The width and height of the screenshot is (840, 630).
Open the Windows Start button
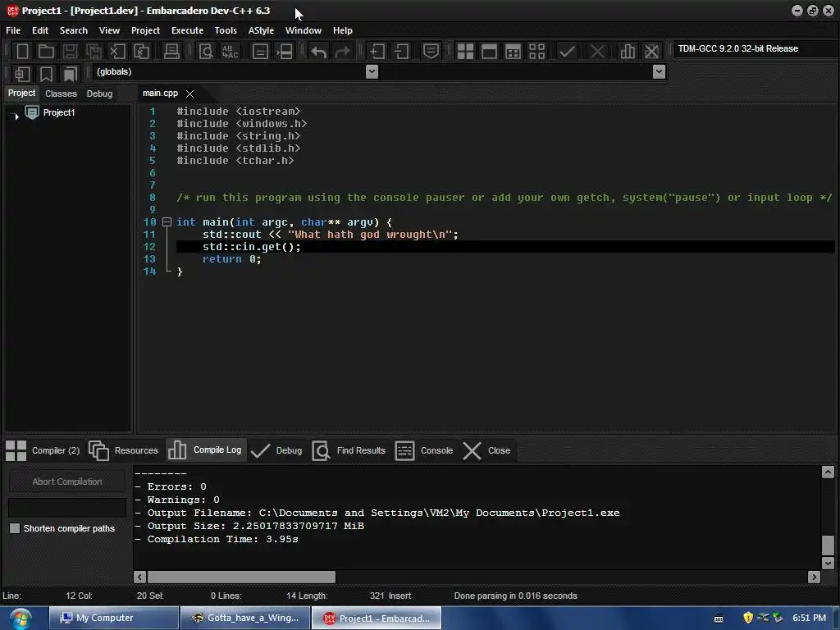21,619
